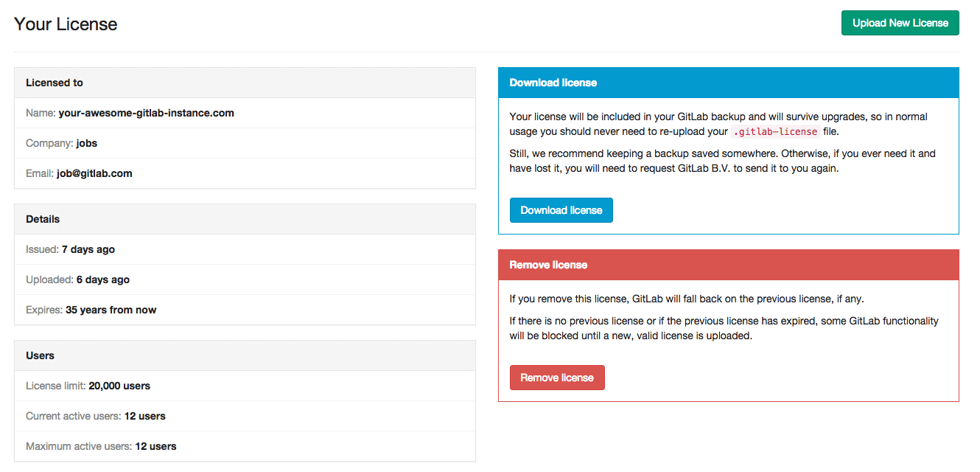The height and width of the screenshot is (472, 980).
Task: Select the Licensed to panel header
Action: click(245, 83)
